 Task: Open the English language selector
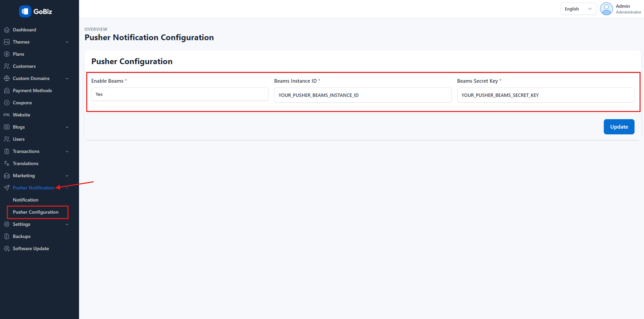pyautogui.click(x=578, y=9)
